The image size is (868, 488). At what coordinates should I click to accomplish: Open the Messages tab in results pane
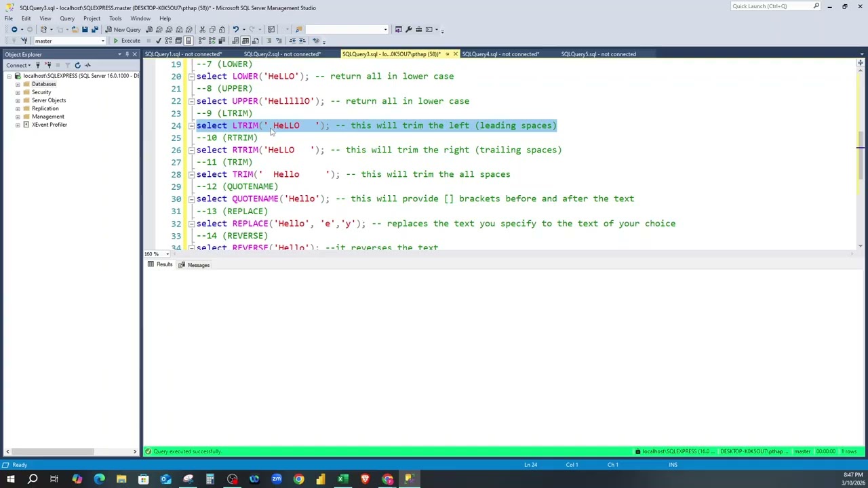pos(194,265)
